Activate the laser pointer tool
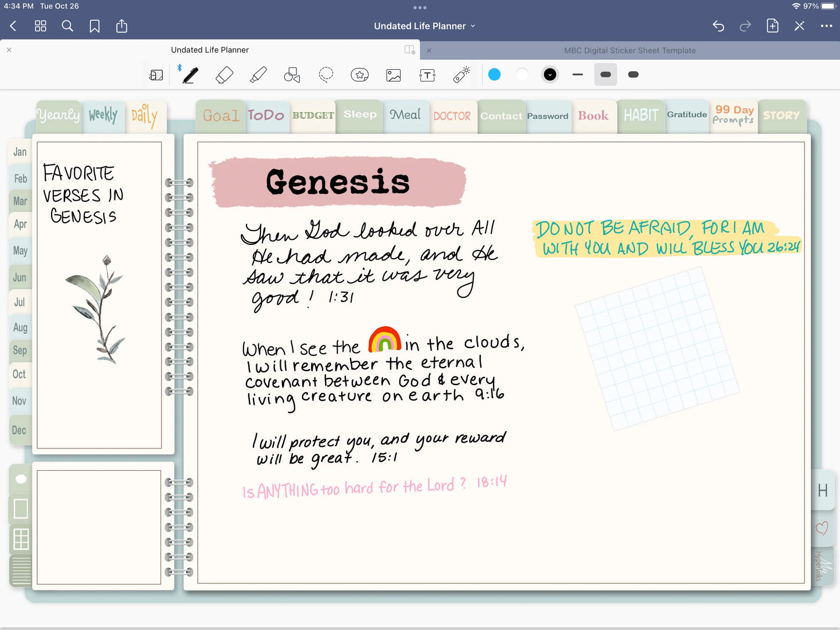Viewport: 840px width, 630px height. [x=462, y=75]
